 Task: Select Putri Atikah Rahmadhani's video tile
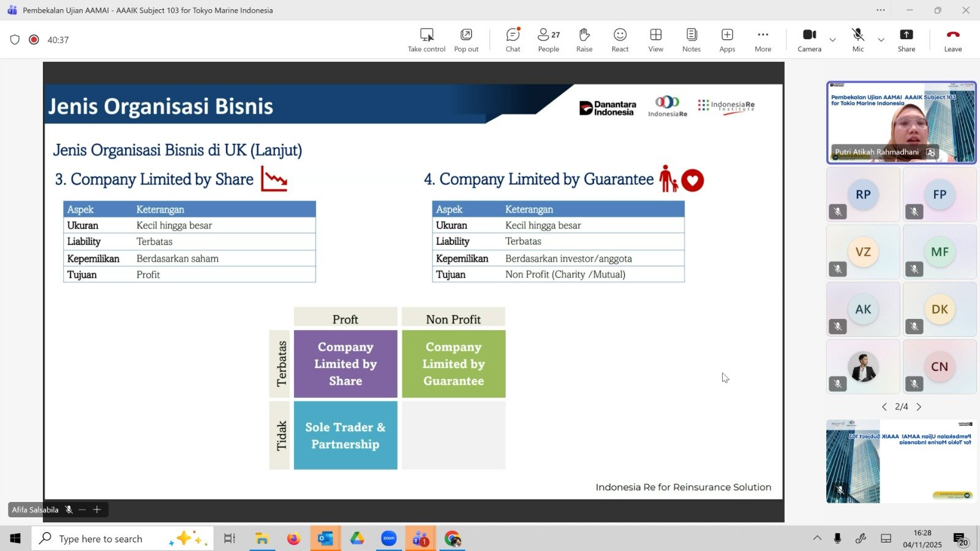tap(901, 122)
